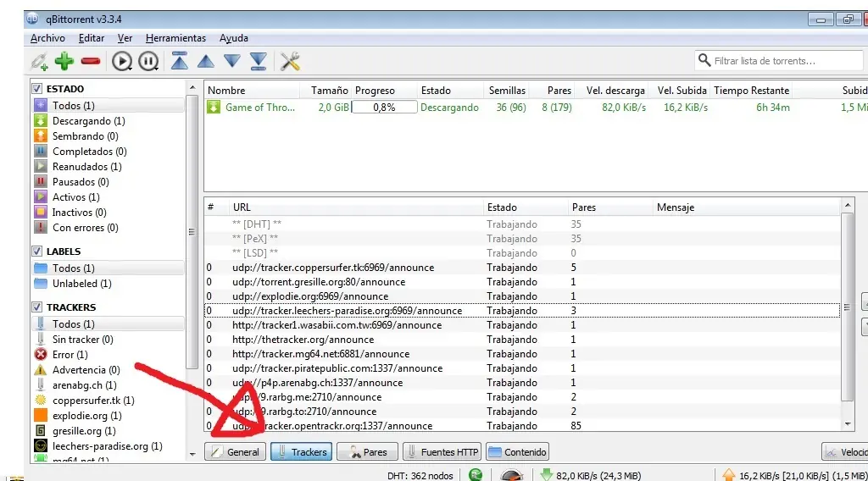Toggle the LABELS section checkbox
868x481 pixels.
(x=37, y=251)
